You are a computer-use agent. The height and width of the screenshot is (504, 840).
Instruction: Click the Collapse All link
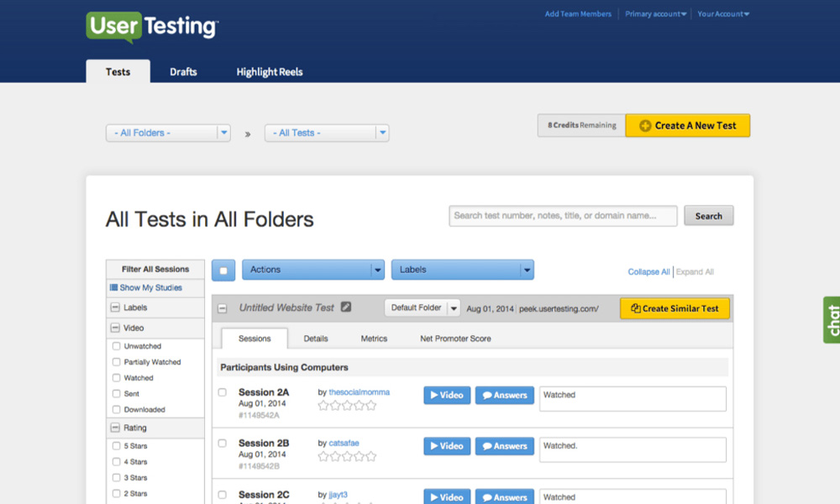click(648, 271)
